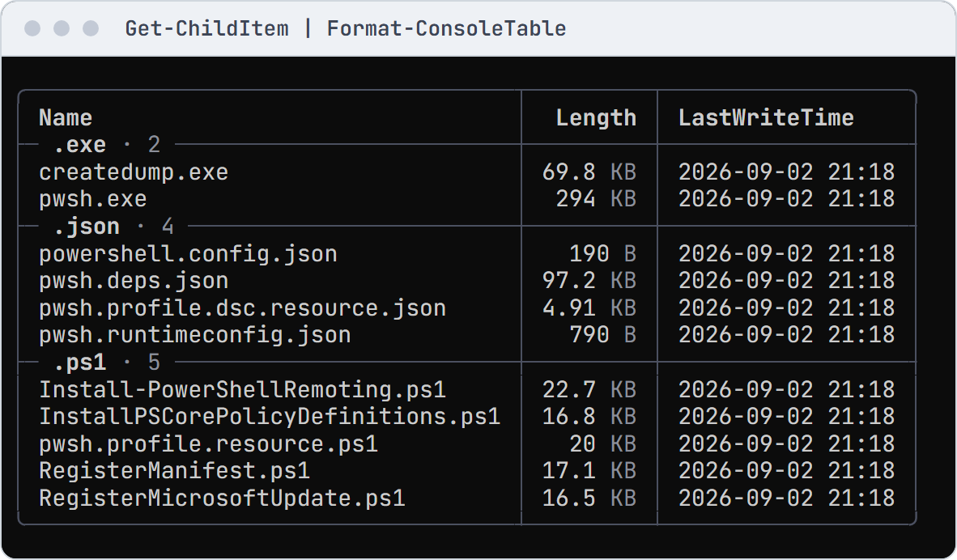Select the .json group header
Viewport: 957px width, 560px height.
click(x=113, y=227)
